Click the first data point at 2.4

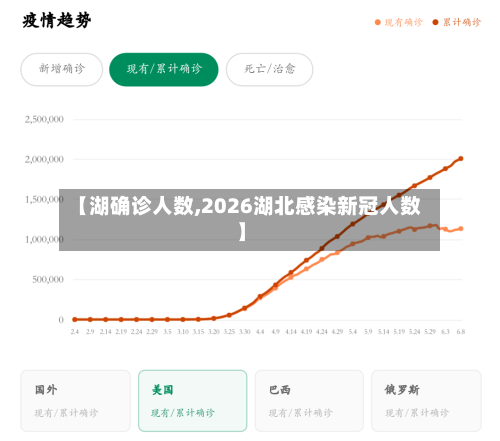[x=75, y=319]
